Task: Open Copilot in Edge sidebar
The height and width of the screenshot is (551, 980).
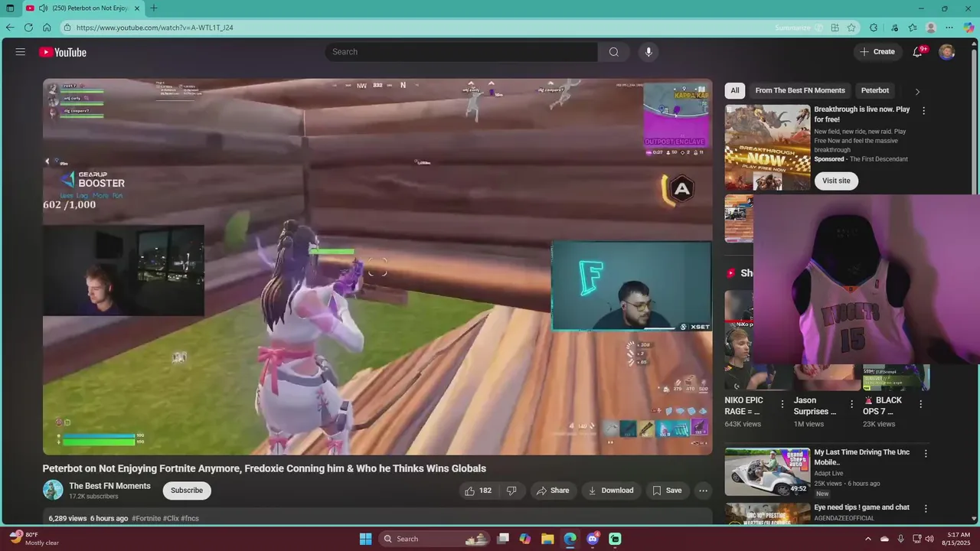Action: pyautogui.click(x=969, y=28)
